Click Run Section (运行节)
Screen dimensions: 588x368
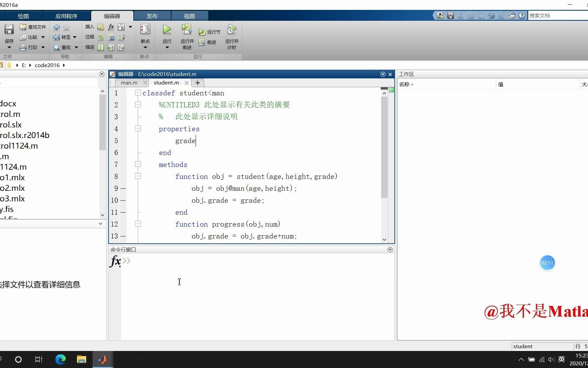[210, 32]
